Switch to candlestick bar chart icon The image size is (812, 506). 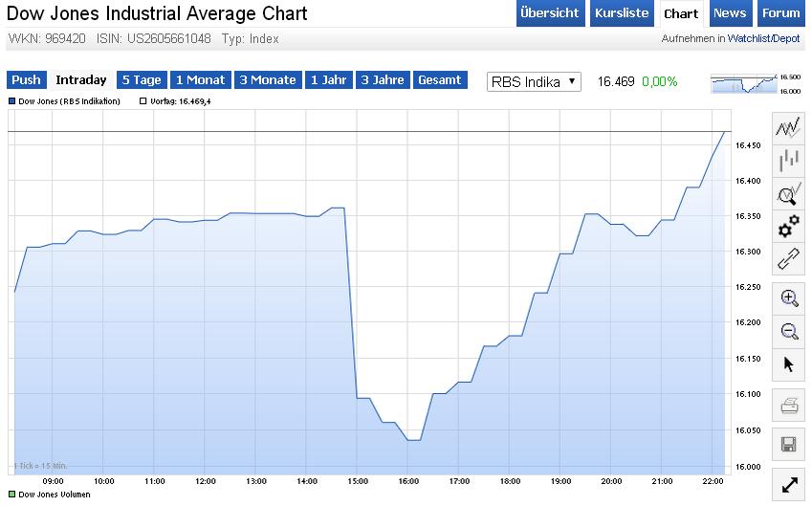(x=788, y=161)
